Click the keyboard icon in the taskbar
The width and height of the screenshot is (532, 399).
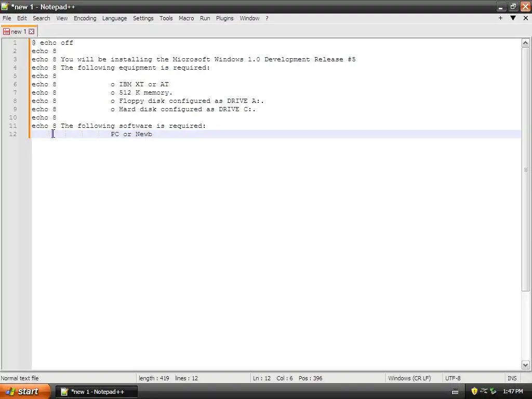pos(455,392)
